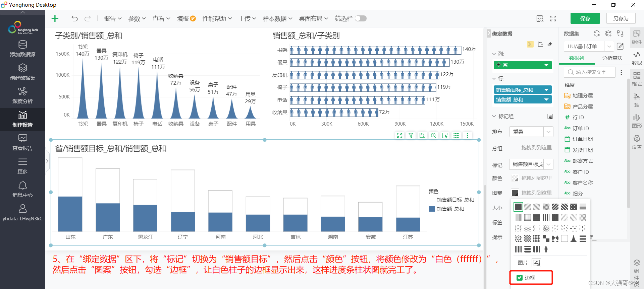Click the zoom-in icon on chart toolbar
The height and width of the screenshot is (289, 644).
(433, 135)
